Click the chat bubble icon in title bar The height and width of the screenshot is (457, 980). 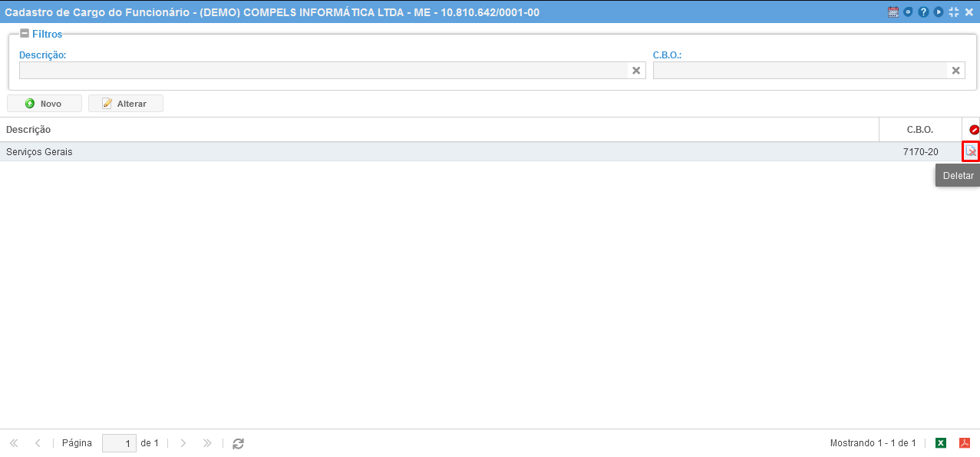909,12
